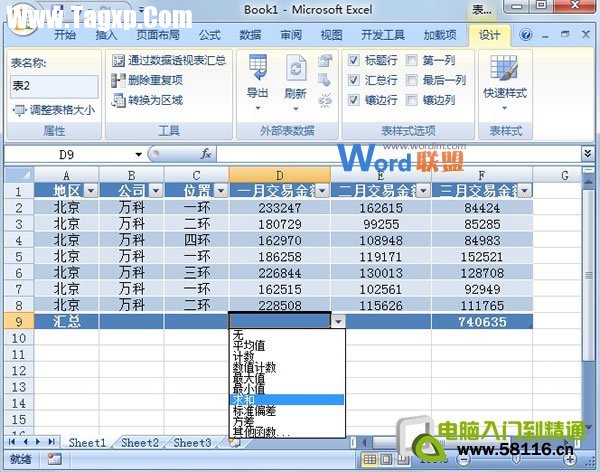
Task: Click the last sheet navigation arrow
Action: pos(52,442)
